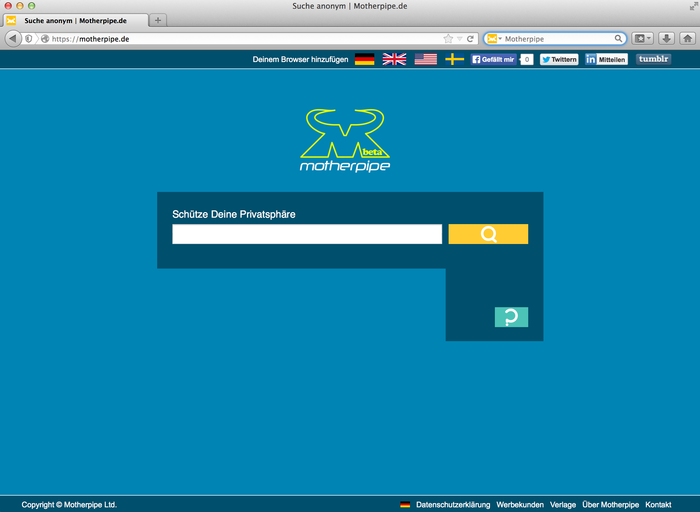The width and height of the screenshot is (700, 512).
Task: Open a new tab with the plus button
Action: coord(158,20)
